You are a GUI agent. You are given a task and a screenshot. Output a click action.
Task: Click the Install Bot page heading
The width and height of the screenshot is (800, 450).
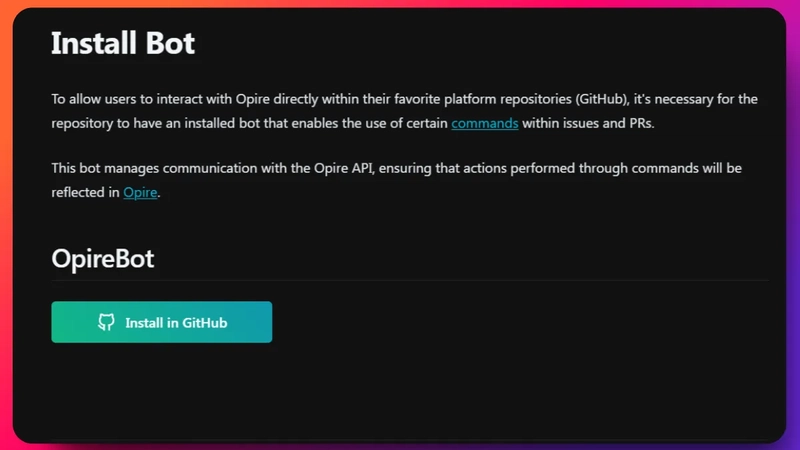pyautogui.click(x=123, y=43)
